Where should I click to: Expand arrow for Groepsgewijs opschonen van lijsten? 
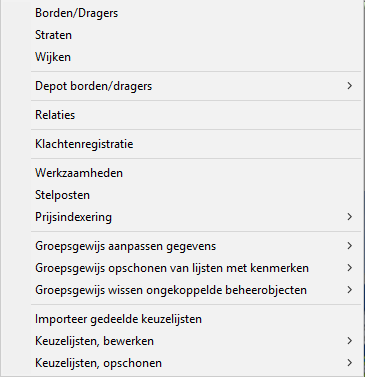(x=349, y=268)
